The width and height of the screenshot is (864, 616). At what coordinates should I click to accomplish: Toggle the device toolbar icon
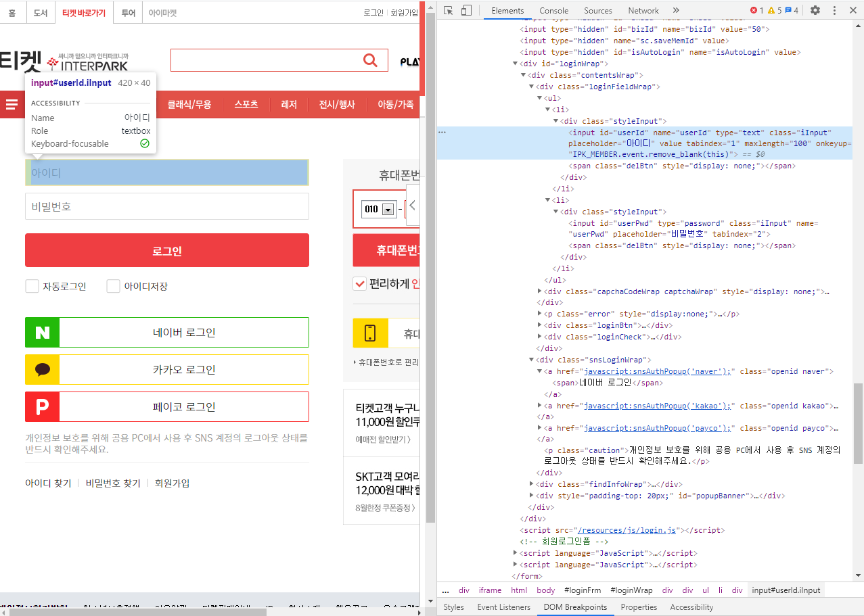click(x=466, y=10)
